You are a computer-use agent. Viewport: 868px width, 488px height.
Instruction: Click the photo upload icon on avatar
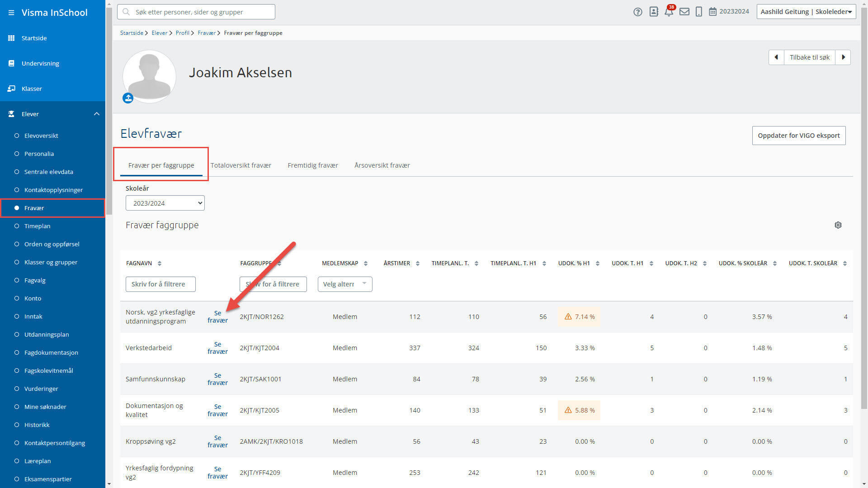click(128, 98)
